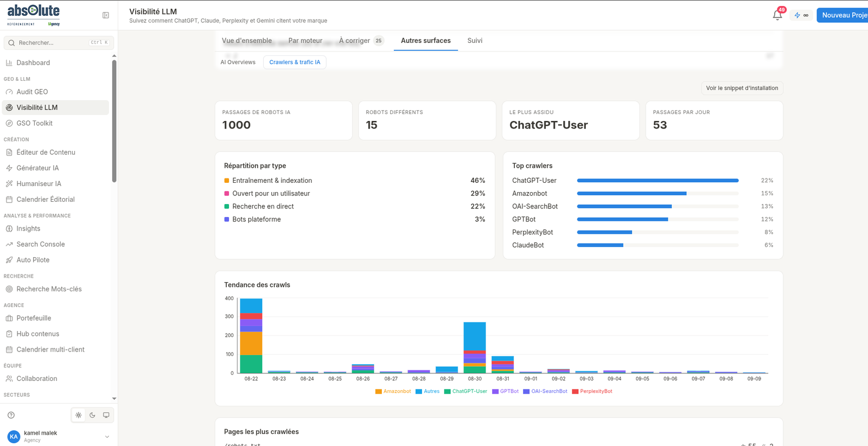The width and height of the screenshot is (868, 446).
Task: Click the Nouveau Projet button
Action: point(843,15)
